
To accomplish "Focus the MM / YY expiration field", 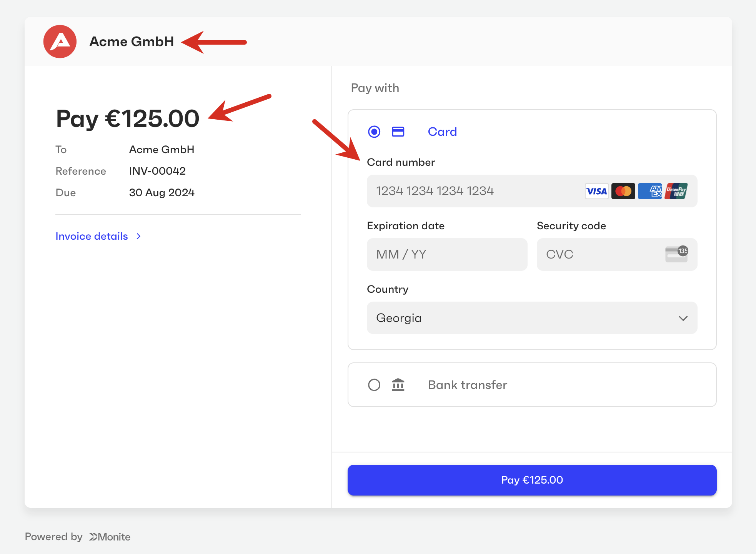I will pos(447,254).
